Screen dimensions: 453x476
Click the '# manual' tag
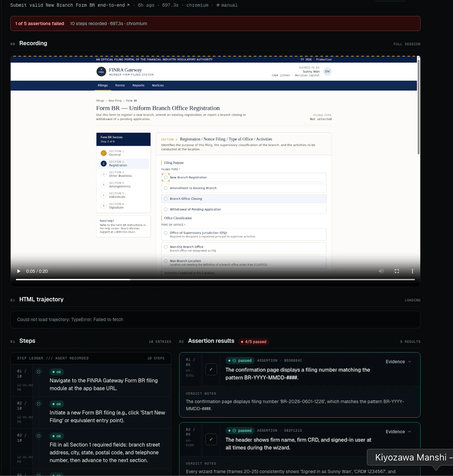click(227, 5)
